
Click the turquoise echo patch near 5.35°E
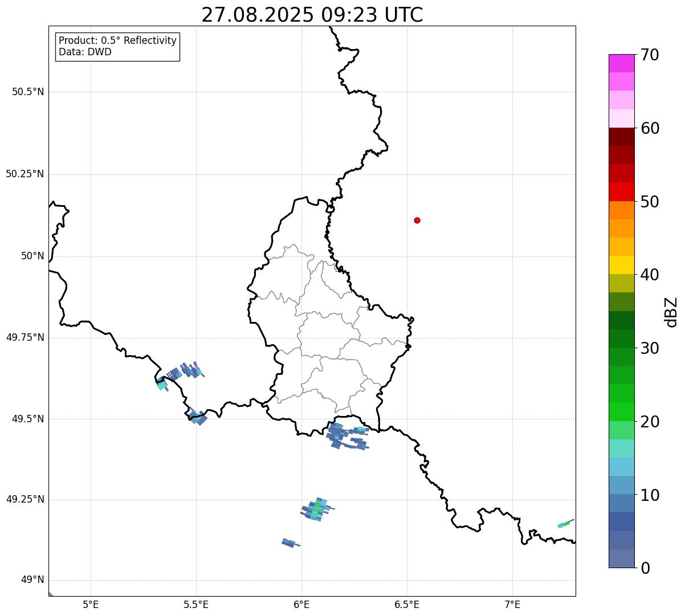tap(162, 385)
